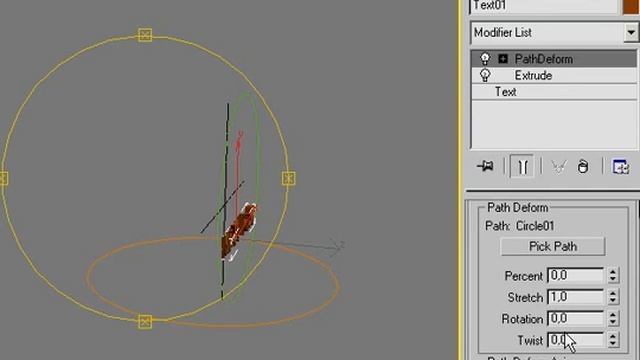Click the Pin Stack icon

tap(485, 167)
